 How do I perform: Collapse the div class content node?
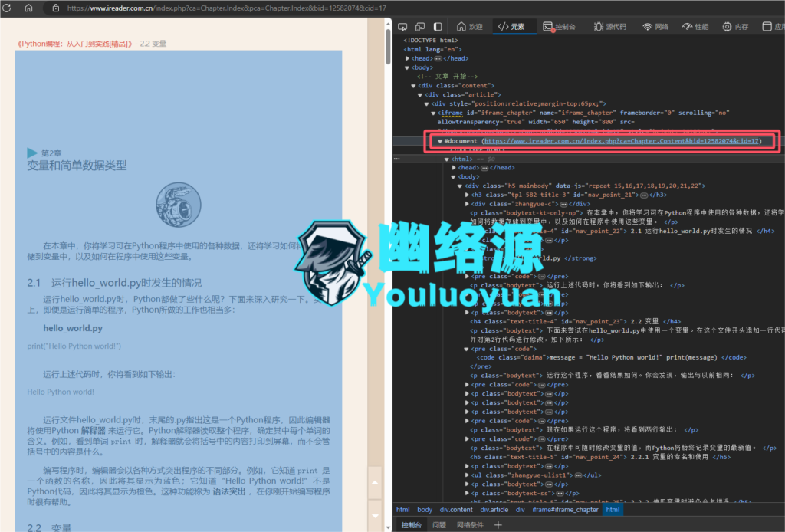click(413, 86)
